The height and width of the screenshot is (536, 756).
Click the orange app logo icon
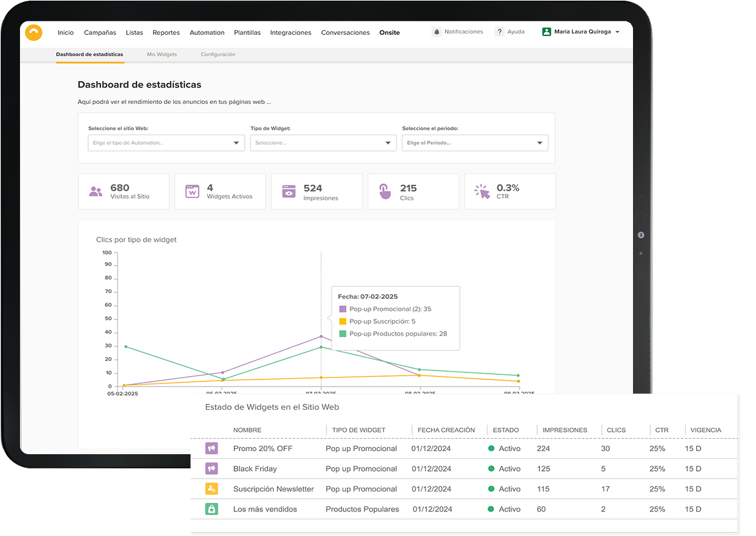[x=33, y=32]
